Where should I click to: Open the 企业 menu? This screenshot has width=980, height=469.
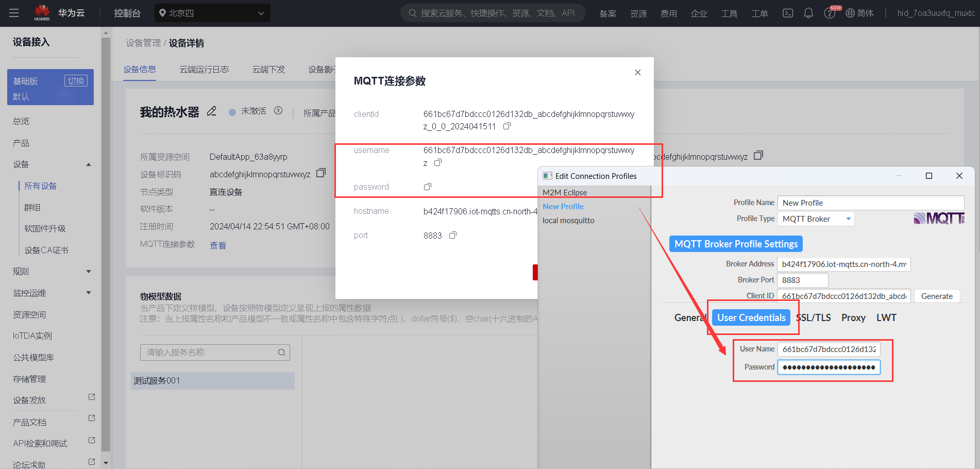coord(699,13)
